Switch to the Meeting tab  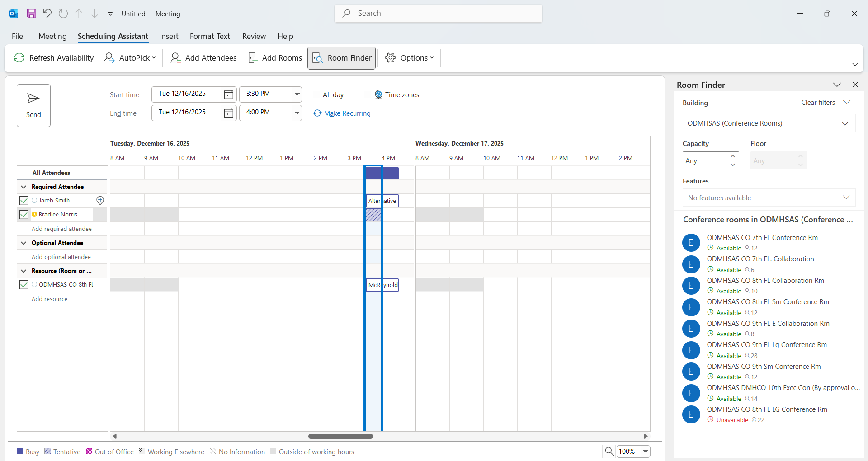[x=52, y=36]
